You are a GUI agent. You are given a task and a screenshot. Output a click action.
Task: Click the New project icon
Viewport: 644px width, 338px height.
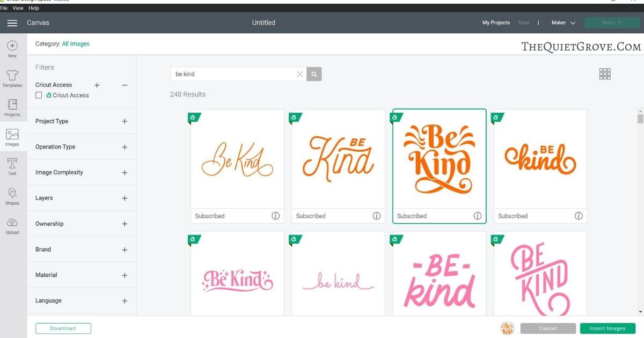[12, 49]
